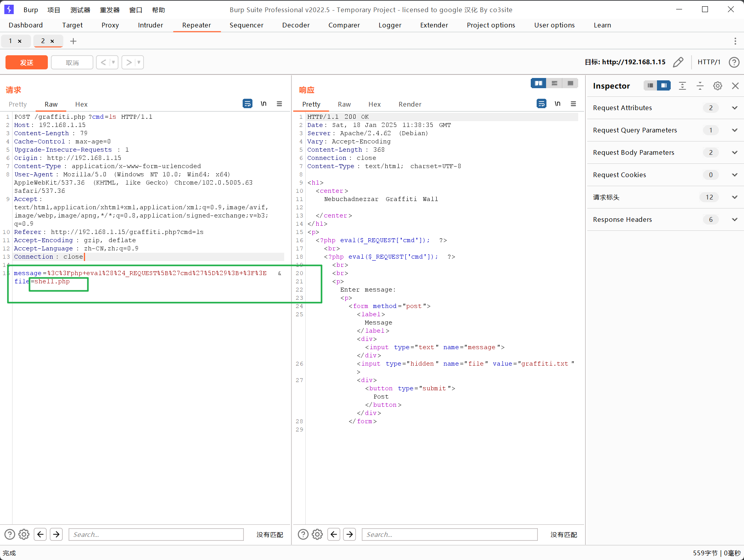744x560 pixels.
Task: Go forward to next request in history
Action: pos(129,62)
